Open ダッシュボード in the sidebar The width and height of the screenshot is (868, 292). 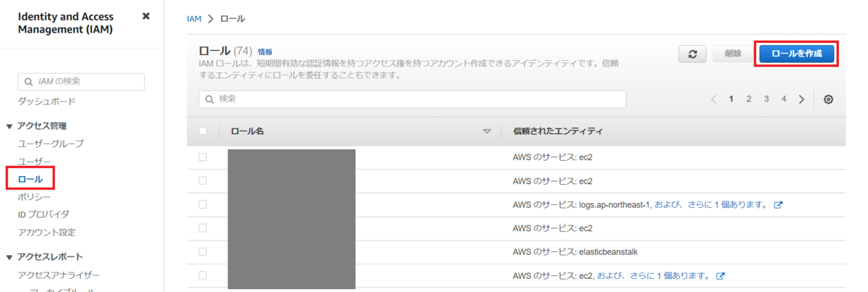[47, 101]
